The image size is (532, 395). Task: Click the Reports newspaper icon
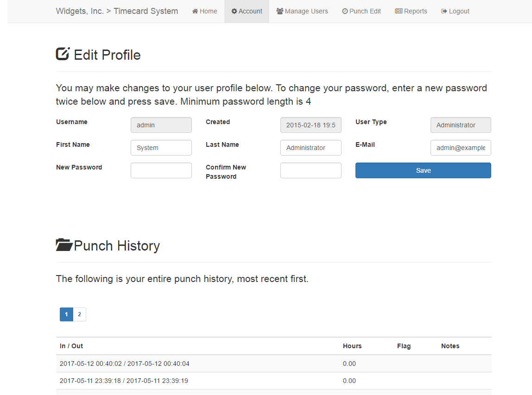399,11
